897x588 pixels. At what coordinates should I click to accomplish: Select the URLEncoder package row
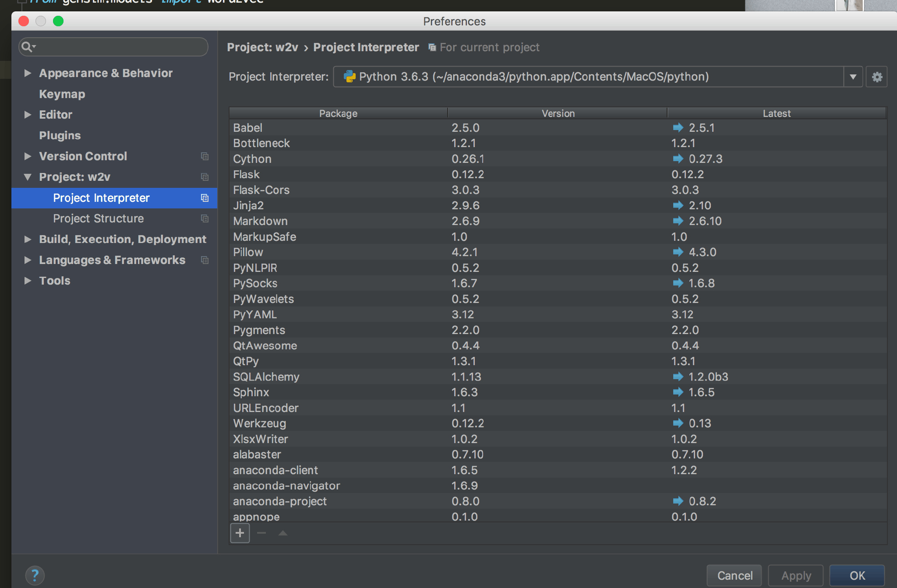558,408
